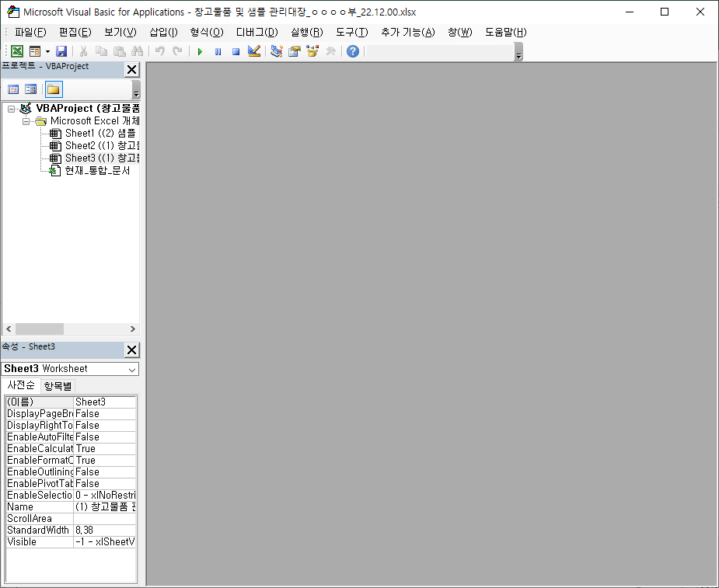Open the 추가 기능(A) menu
719x588 pixels.
click(407, 33)
